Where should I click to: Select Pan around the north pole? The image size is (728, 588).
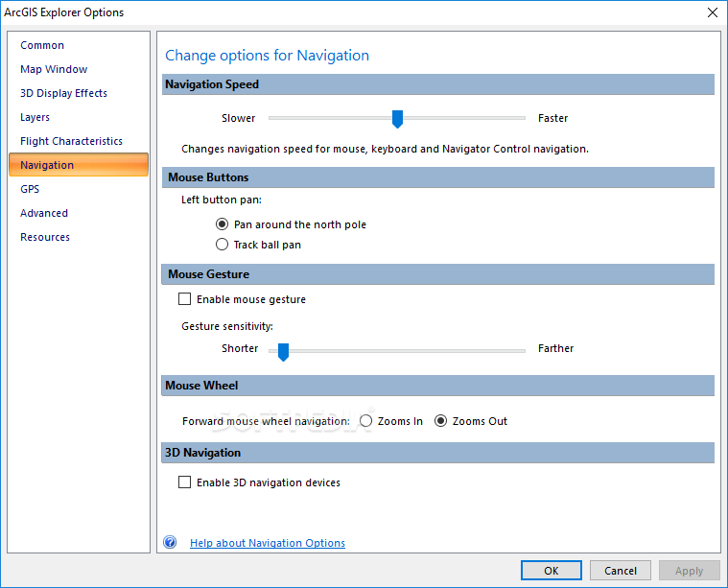(x=222, y=224)
